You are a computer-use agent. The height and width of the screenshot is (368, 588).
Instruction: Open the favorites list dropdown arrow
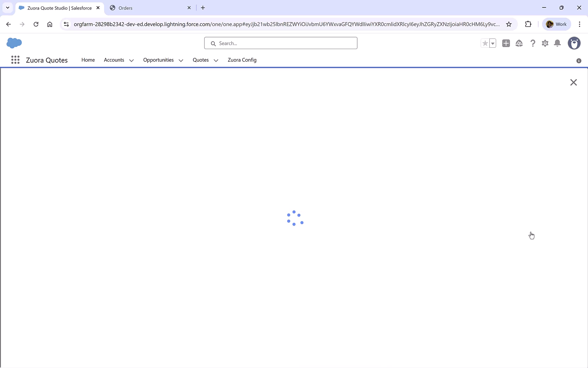[493, 43]
